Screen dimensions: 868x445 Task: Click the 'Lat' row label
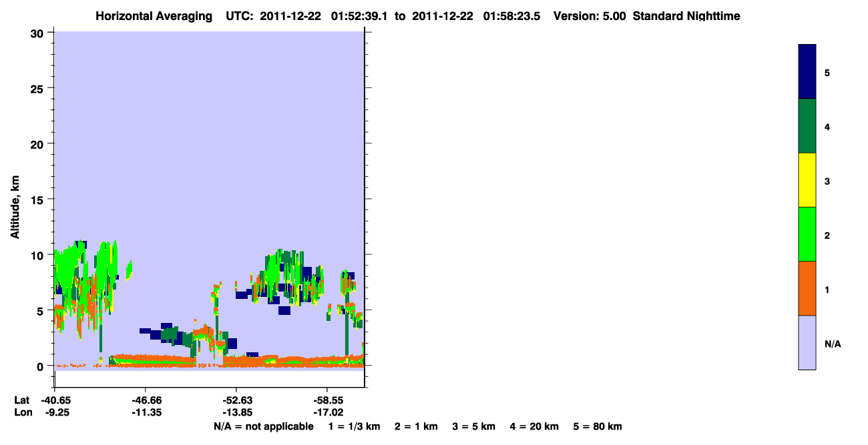22,400
